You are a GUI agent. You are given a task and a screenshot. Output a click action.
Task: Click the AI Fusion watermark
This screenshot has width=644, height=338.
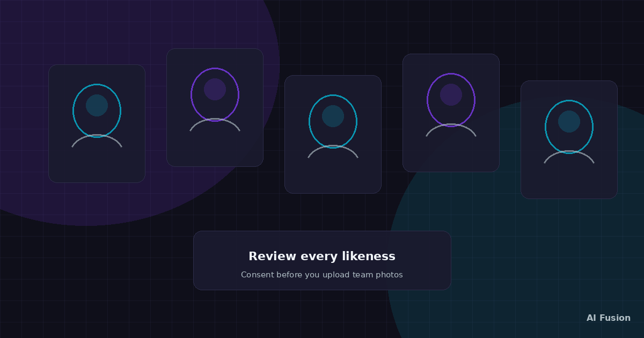[609, 318]
